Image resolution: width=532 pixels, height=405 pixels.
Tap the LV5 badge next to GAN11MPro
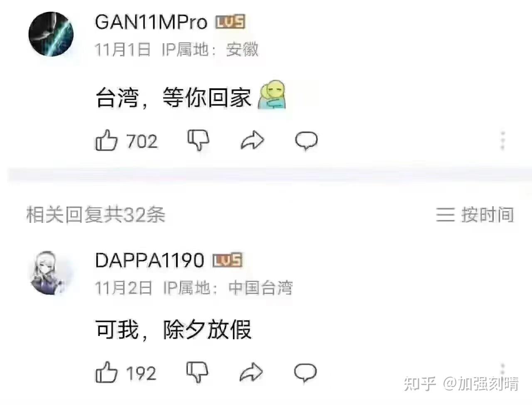(x=230, y=22)
